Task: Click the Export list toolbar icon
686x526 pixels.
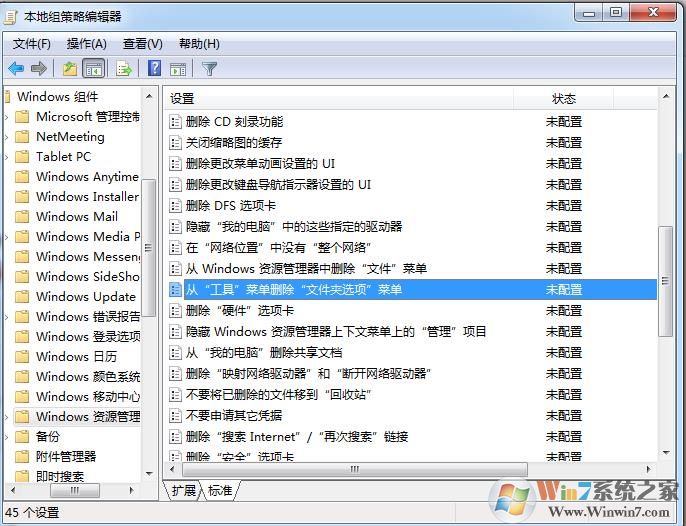Action: tap(124, 69)
